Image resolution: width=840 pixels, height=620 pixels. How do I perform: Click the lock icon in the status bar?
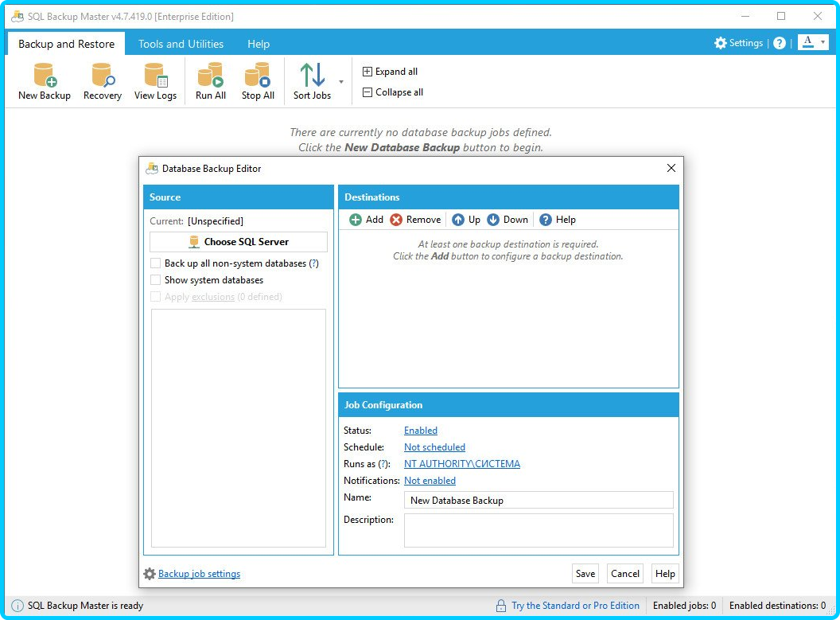501,606
